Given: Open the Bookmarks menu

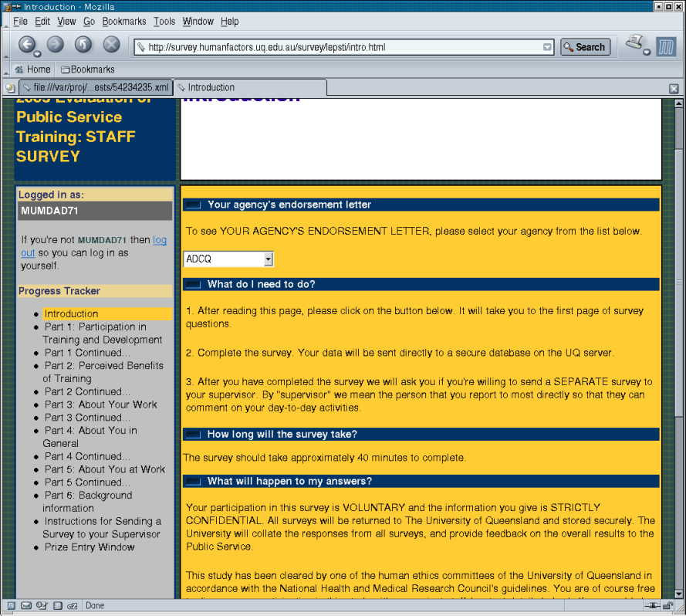Looking at the screenshot, I should 123,22.
